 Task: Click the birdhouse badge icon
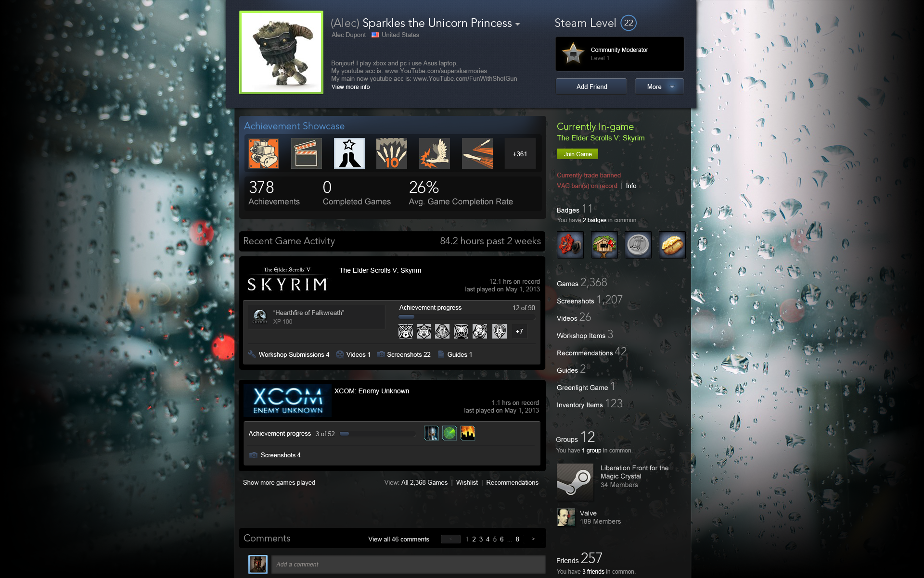tap(604, 245)
